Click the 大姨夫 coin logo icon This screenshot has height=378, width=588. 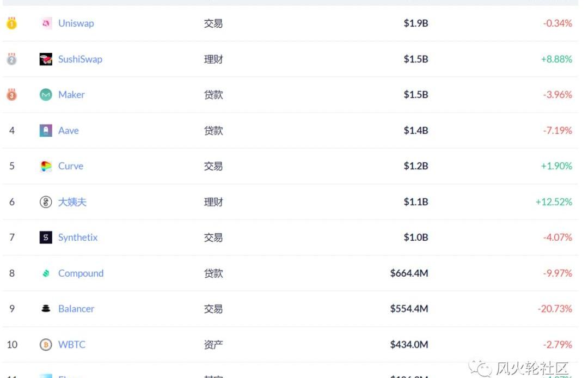point(46,202)
